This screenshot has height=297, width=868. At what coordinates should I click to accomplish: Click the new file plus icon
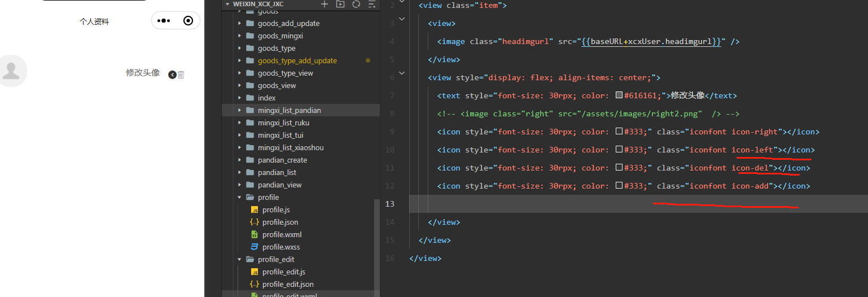(x=325, y=4)
